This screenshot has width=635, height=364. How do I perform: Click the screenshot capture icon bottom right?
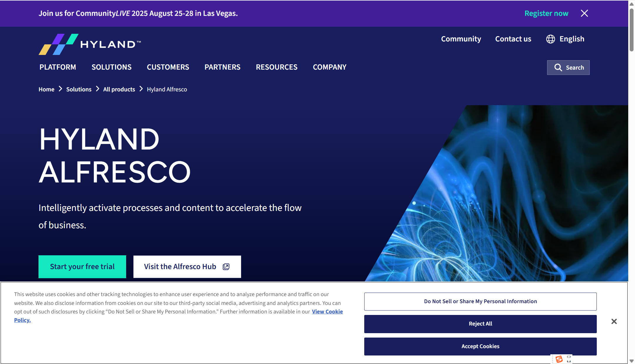pos(569,359)
